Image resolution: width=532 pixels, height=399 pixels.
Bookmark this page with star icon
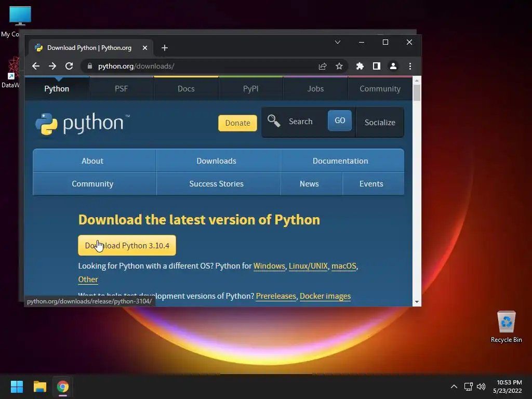click(x=339, y=66)
